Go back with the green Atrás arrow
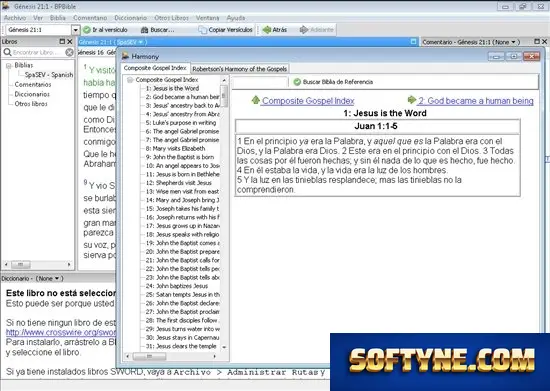The width and height of the screenshot is (550, 391). click(x=267, y=30)
